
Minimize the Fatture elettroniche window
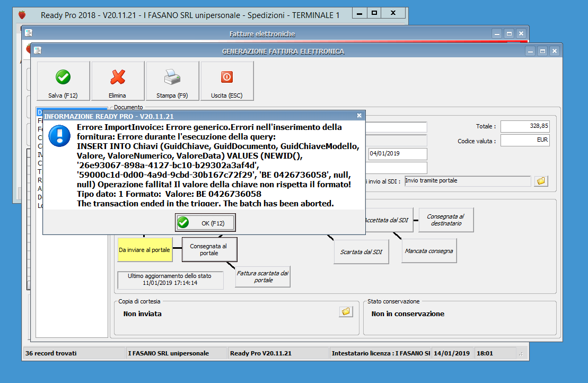coord(497,34)
